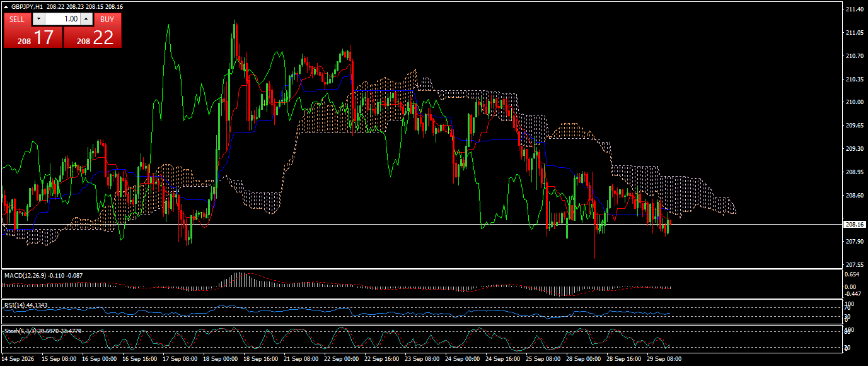
Task: Click the 25 Sep 08:00 time label
Action: click(543, 358)
